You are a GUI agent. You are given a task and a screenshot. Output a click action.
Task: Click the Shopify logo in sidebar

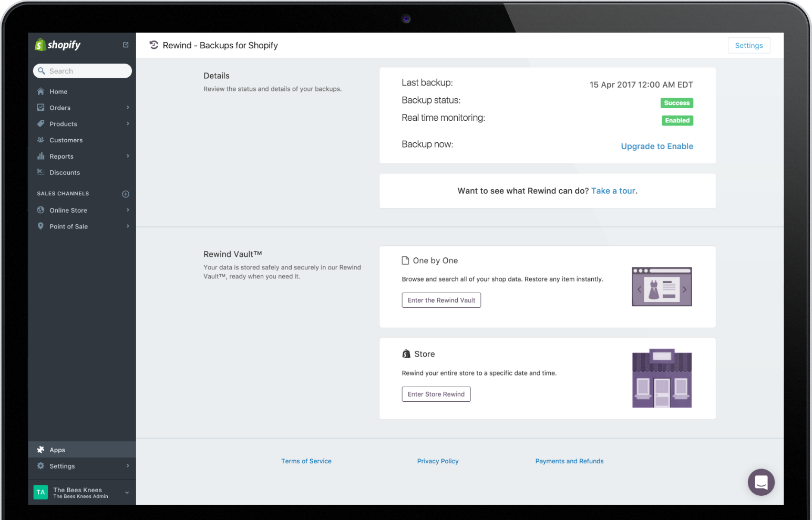point(58,45)
